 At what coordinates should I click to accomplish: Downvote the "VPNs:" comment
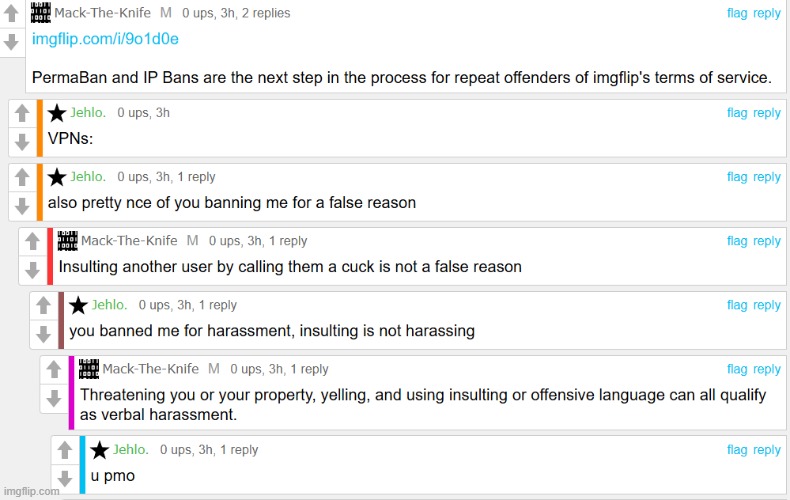click(x=22, y=142)
